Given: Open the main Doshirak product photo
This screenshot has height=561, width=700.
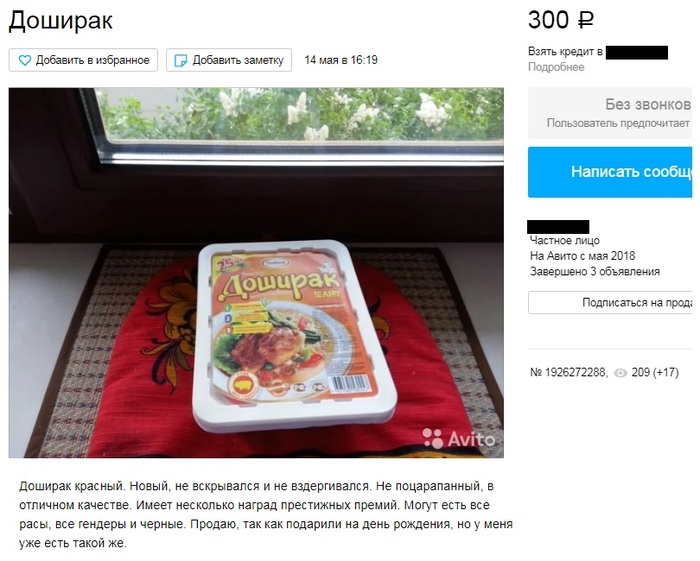Looking at the screenshot, I should tap(256, 273).
